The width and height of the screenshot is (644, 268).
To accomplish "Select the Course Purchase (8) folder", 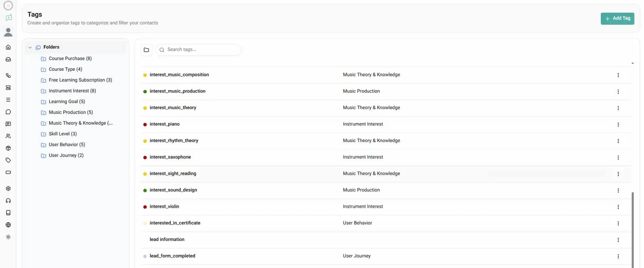I will click(x=66, y=59).
